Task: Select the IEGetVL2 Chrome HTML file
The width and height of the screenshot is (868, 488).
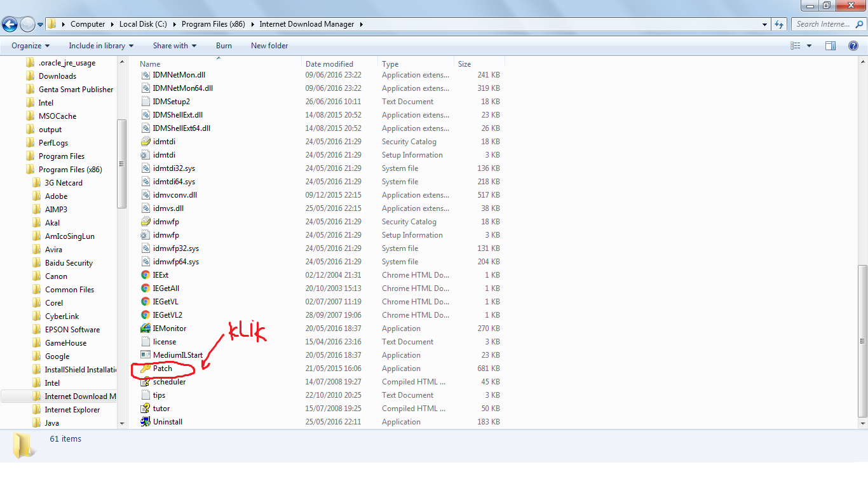Action: (168, 315)
